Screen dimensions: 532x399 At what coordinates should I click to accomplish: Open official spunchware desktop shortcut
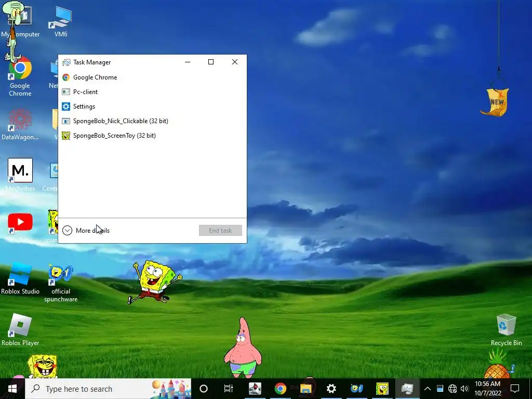[61, 282]
